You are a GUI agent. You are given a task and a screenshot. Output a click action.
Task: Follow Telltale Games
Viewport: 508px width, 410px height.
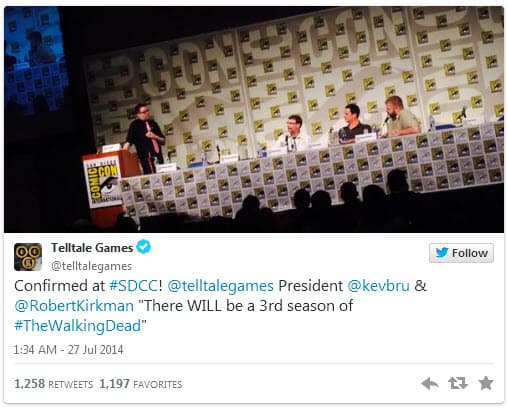[x=461, y=253]
